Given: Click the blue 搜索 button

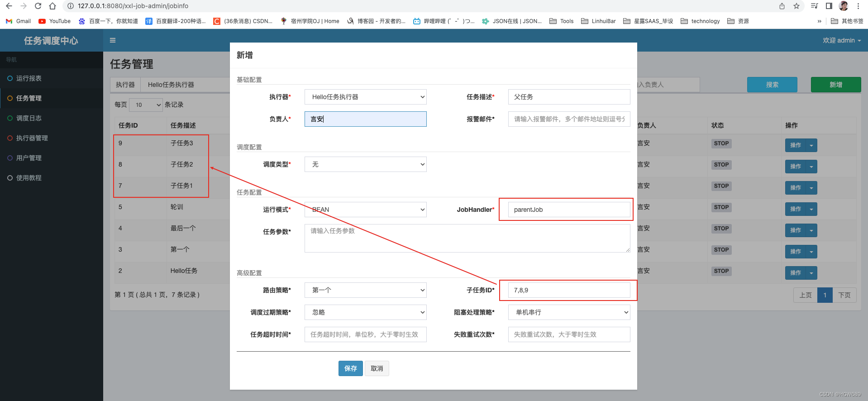Looking at the screenshot, I should point(772,85).
